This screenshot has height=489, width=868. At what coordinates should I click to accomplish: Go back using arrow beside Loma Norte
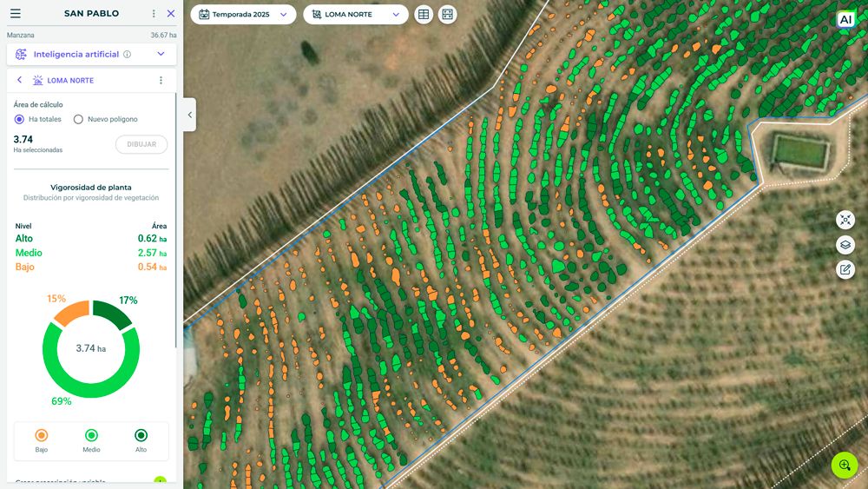[x=19, y=80]
